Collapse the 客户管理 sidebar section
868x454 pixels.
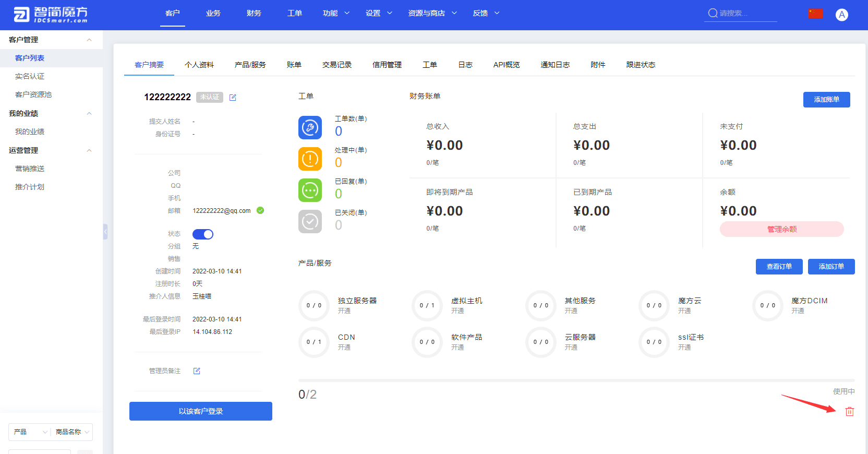click(x=89, y=40)
